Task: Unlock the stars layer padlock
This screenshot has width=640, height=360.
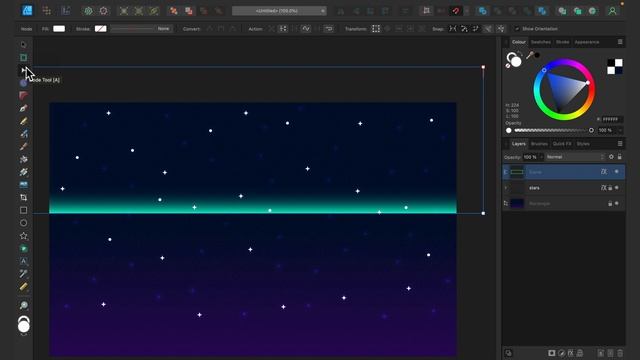Action: 610,188
